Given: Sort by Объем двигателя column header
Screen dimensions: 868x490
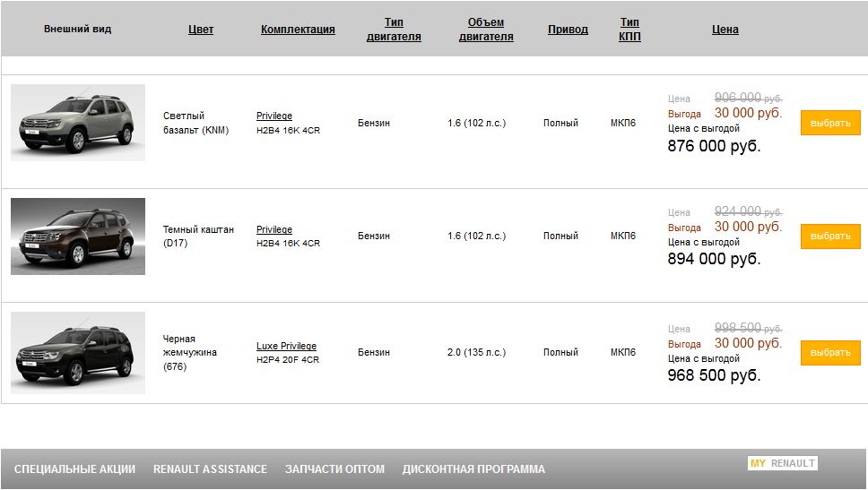Looking at the screenshot, I should (486, 30).
